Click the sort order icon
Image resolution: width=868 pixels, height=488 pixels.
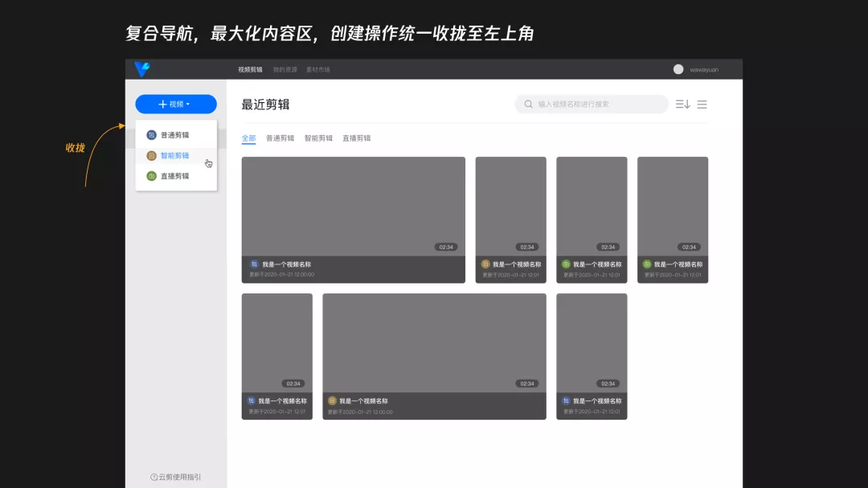coord(682,105)
